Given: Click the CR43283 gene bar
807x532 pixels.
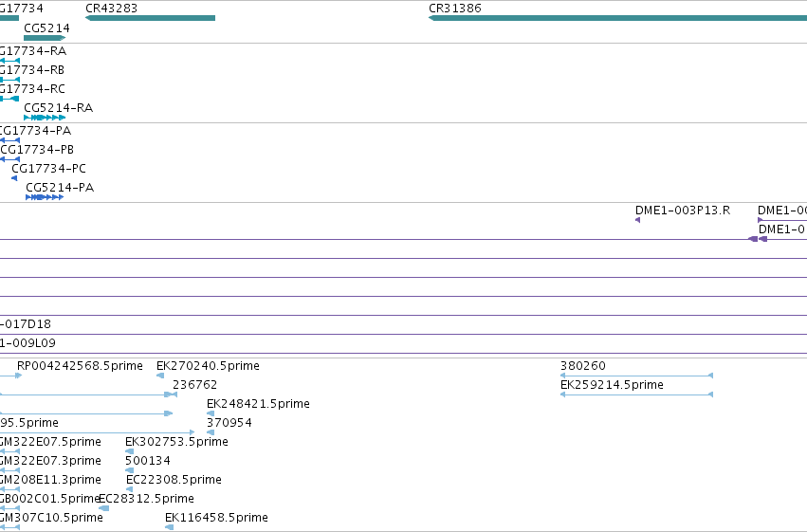Looking at the screenshot, I should (x=150, y=18).
